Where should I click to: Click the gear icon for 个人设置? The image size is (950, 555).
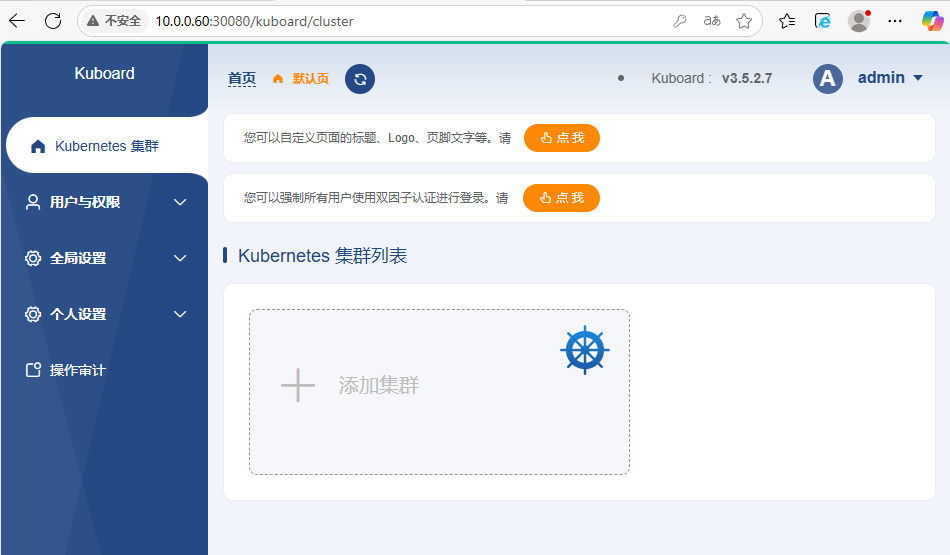(x=33, y=314)
